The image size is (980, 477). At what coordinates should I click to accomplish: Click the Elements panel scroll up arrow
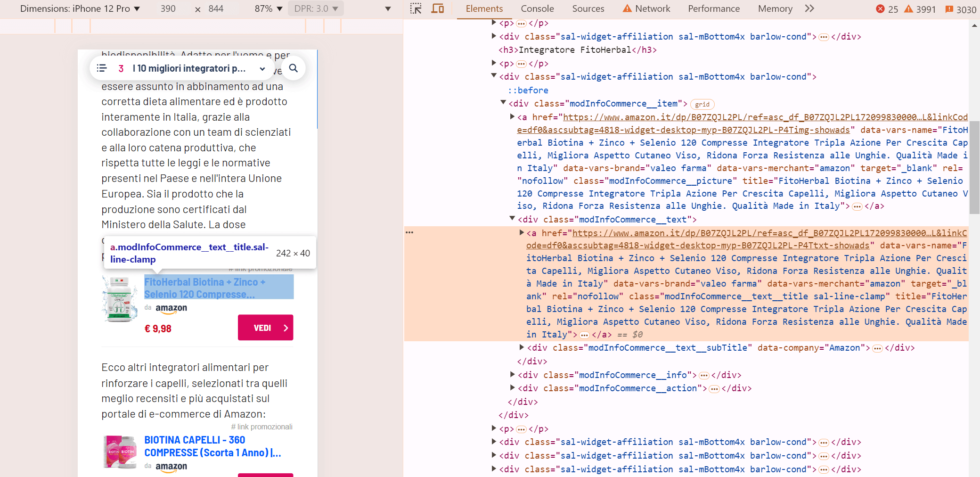(x=974, y=25)
